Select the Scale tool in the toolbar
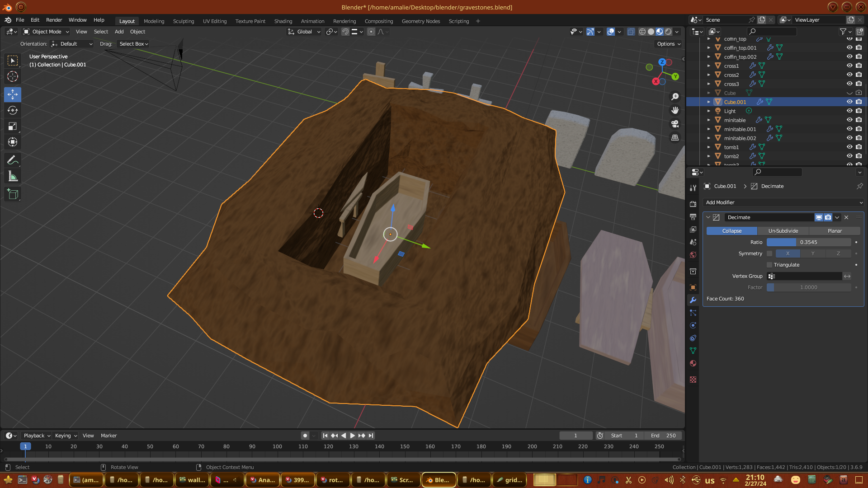The width and height of the screenshot is (868, 488). [13, 127]
